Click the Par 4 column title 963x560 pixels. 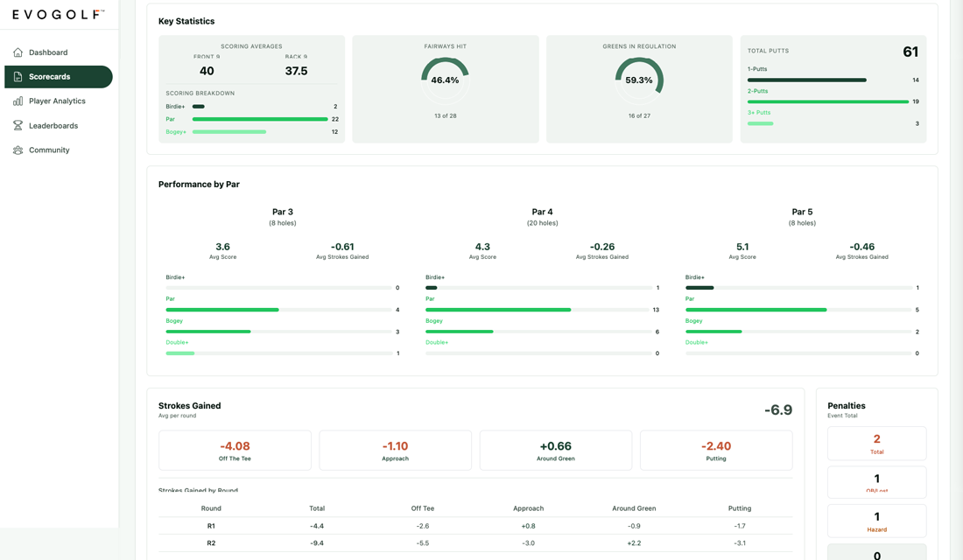tap(542, 212)
